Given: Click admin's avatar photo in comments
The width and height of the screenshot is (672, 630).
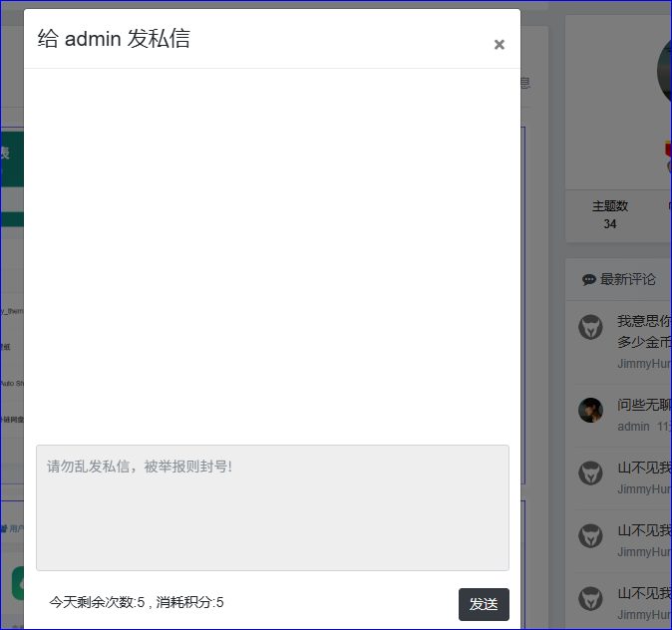Looking at the screenshot, I should click(591, 410).
